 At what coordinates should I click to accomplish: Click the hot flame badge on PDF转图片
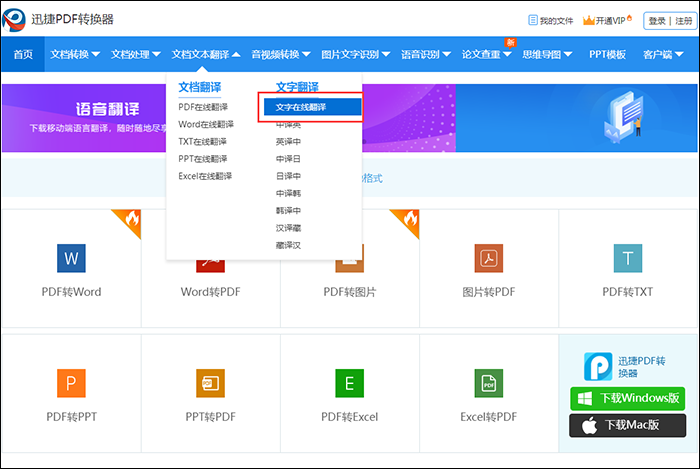tap(409, 220)
